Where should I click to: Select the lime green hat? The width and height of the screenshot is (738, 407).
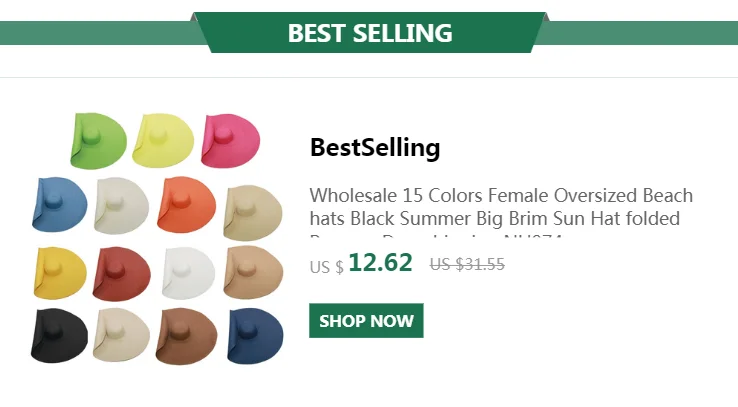click(x=99, y=139)
